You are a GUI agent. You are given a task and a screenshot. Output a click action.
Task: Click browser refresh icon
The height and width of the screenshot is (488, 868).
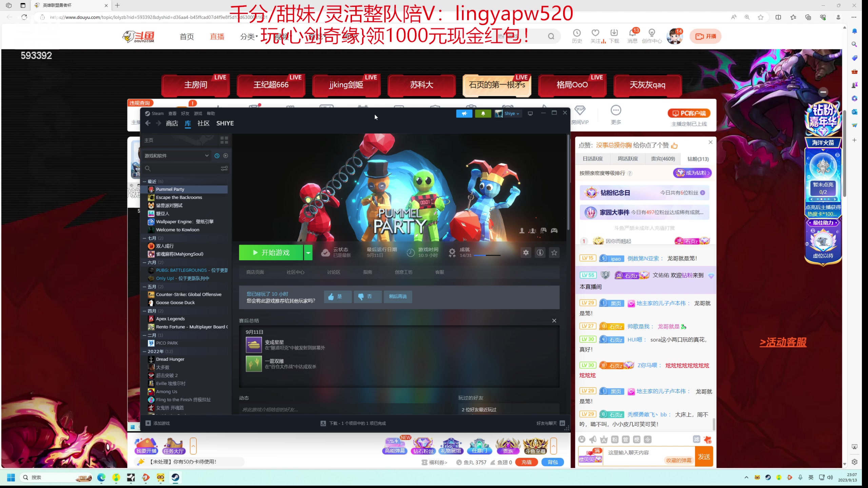[24, 17]
